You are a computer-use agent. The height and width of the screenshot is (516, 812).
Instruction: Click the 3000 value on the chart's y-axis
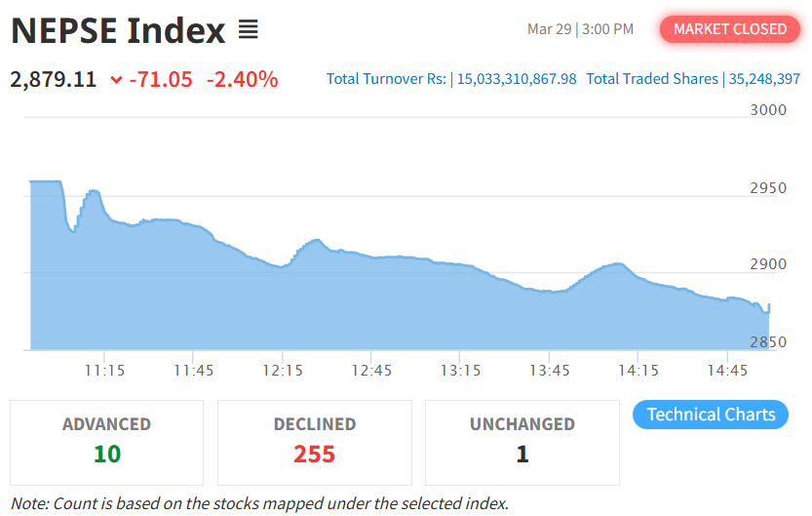click(x=767, y=110)
